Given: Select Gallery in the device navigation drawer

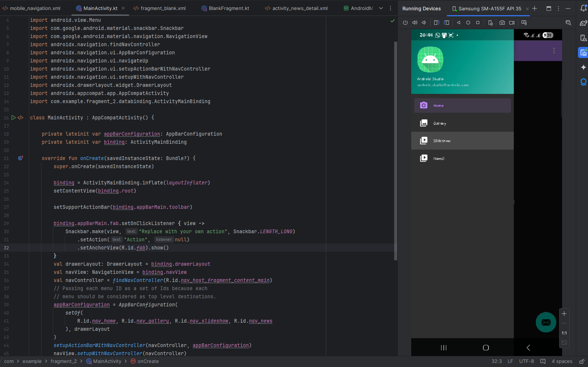Looking at the screenshot, I should (463, 123).
